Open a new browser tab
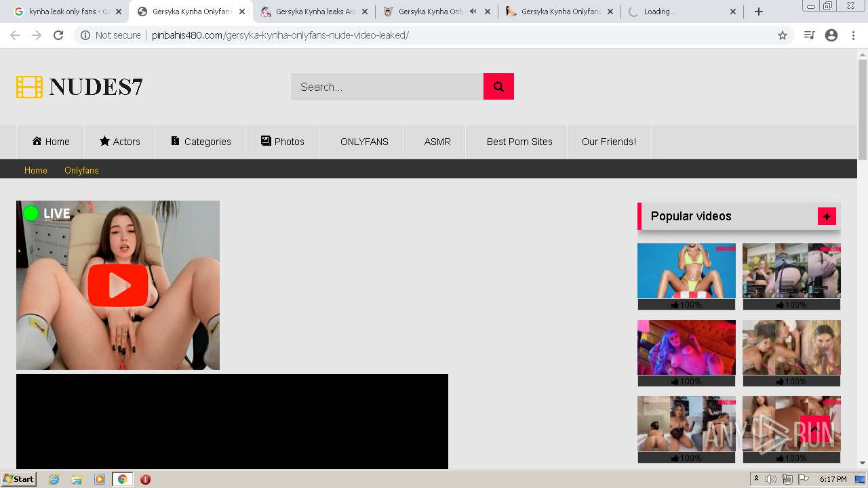Screen dimensions: 868x488 pyautogui.click(x=759, y=12)
